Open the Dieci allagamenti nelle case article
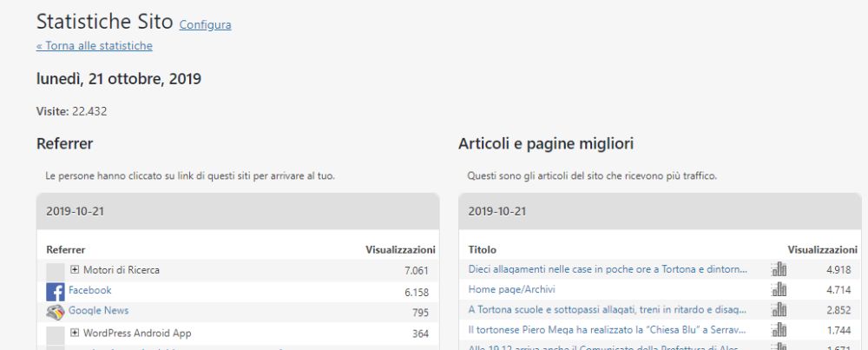The image size is (868, 350). (607, 269)
